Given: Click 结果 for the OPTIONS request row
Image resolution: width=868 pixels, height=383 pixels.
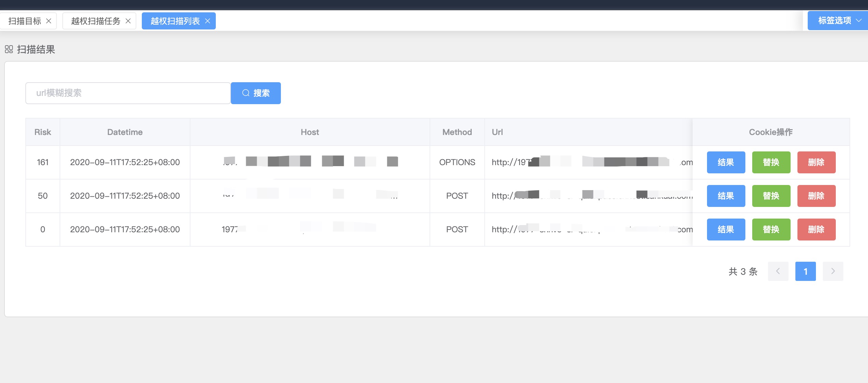Looking at the screenshot, I should pos(726,162).
